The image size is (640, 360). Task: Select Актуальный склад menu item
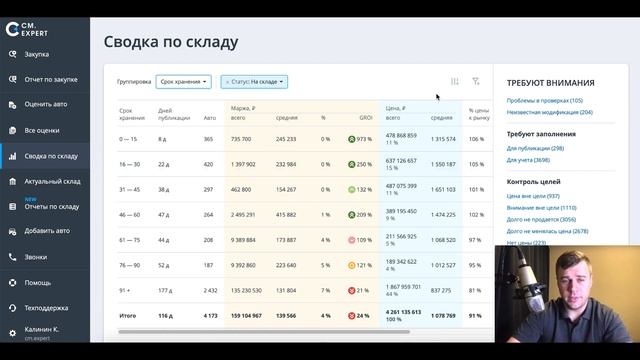click(x=52, y=181)
